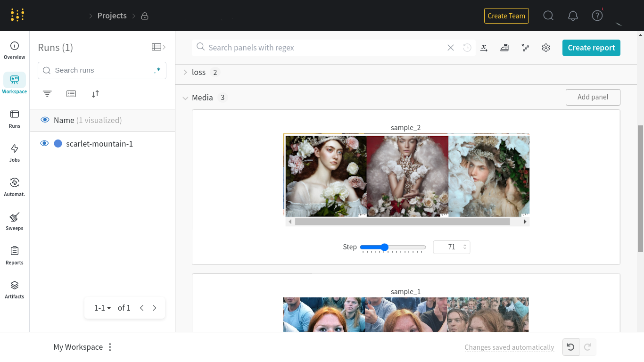Toggle visibility of scarlet-mountain-1 run
The width and height of the screenshot is (644, 362).
44,143
